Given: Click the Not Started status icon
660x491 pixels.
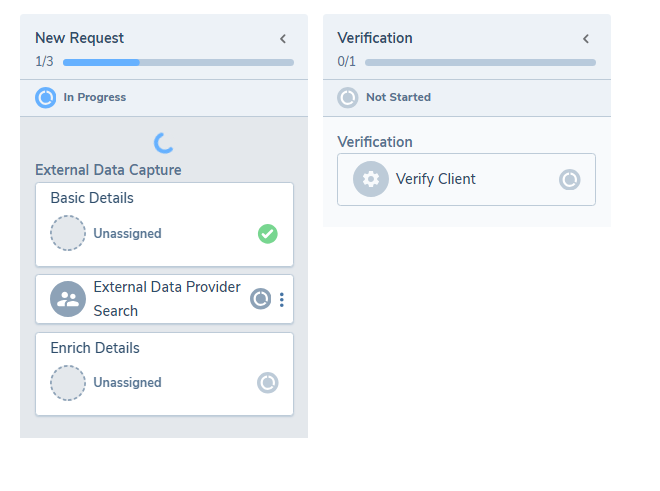Looking at the screenshot, I should [348, 98].
